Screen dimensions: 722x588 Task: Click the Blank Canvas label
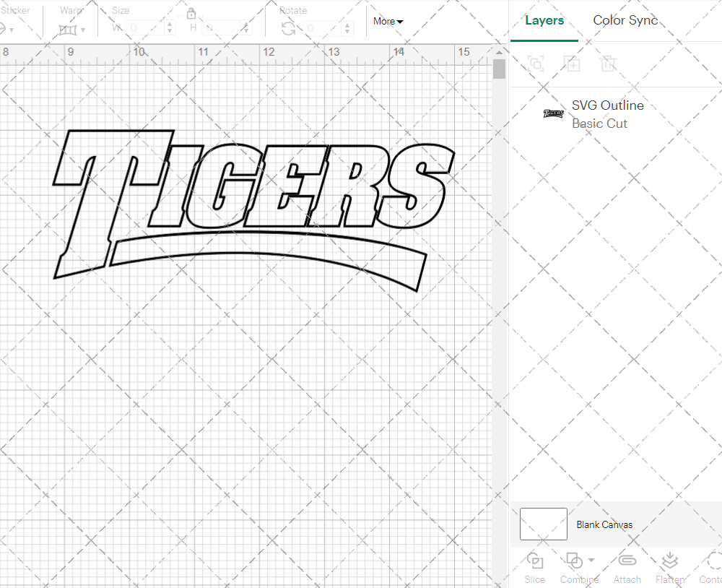point(604,524)
